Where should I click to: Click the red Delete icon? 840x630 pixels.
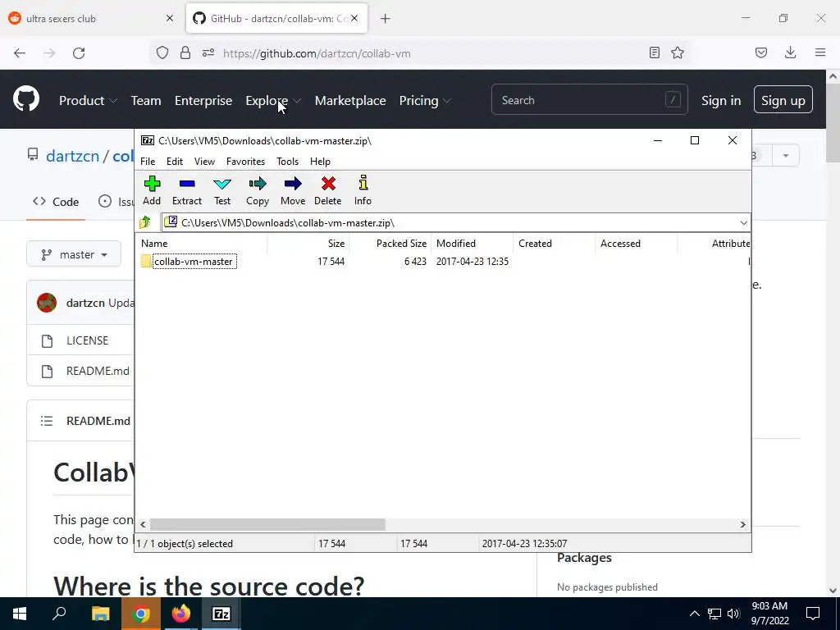[328, 190]
